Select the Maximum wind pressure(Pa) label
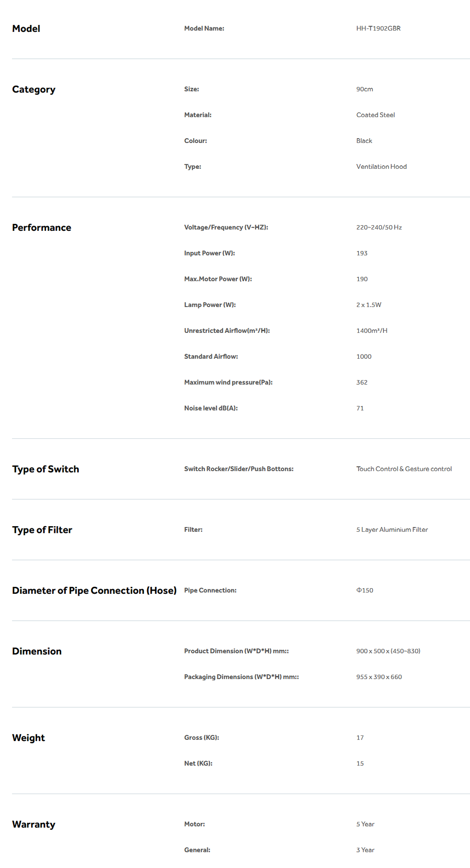The image size is (470, 868). pos(228,382)
